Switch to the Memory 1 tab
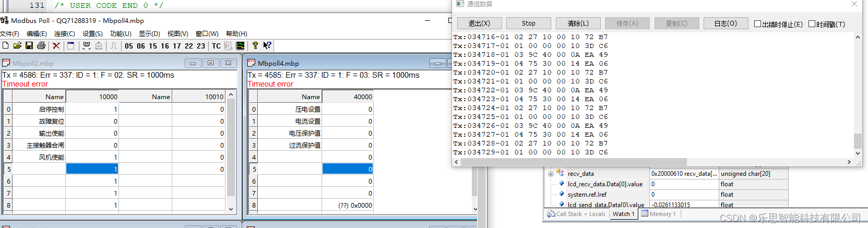The image size is (868, 228). pos(658,214)
